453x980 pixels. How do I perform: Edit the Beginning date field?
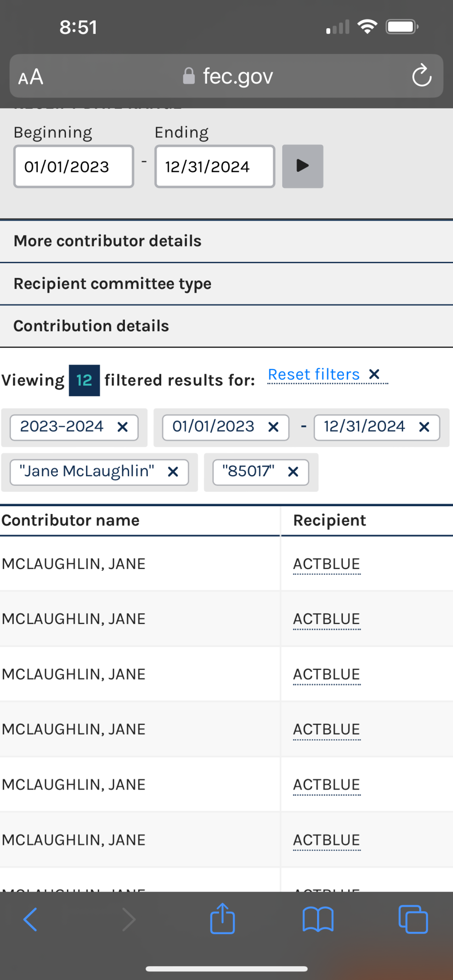click(x=74, y=167)
